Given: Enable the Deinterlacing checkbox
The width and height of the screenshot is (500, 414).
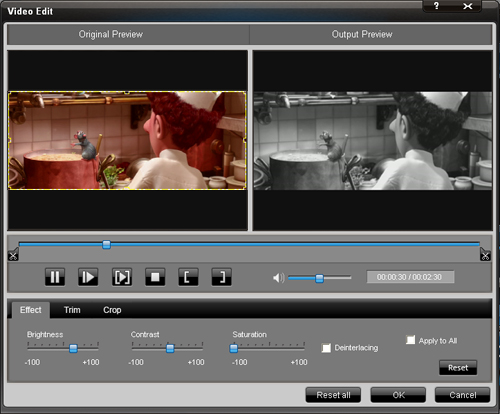Looking at the screenshot, I should (x=326, y=348).
